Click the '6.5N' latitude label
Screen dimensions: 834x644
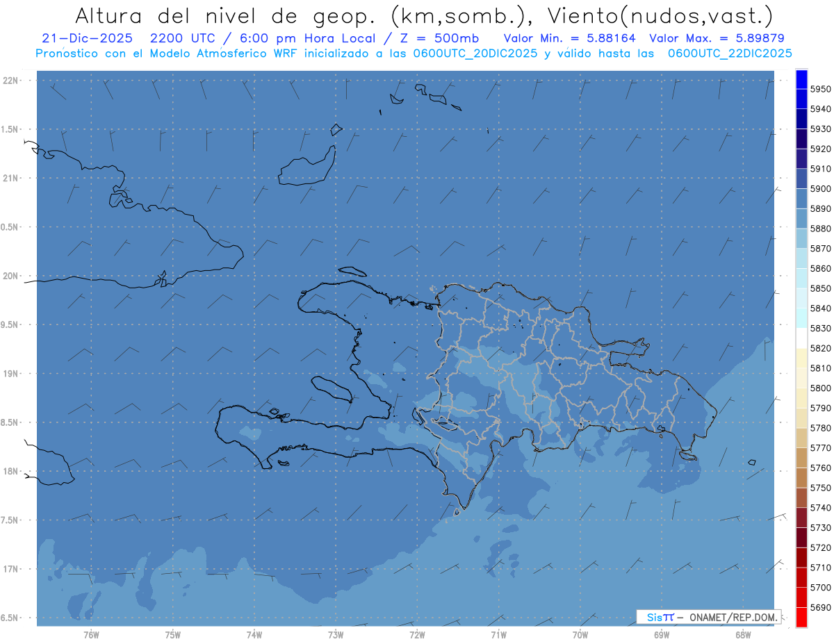coord(10,618)
